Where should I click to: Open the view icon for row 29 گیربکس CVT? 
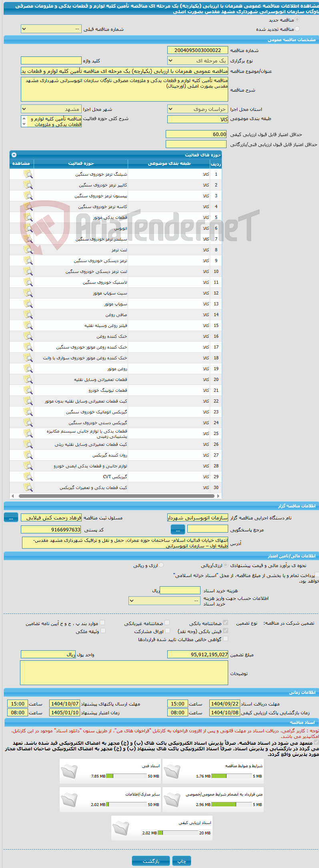click(x=28, y=477)
